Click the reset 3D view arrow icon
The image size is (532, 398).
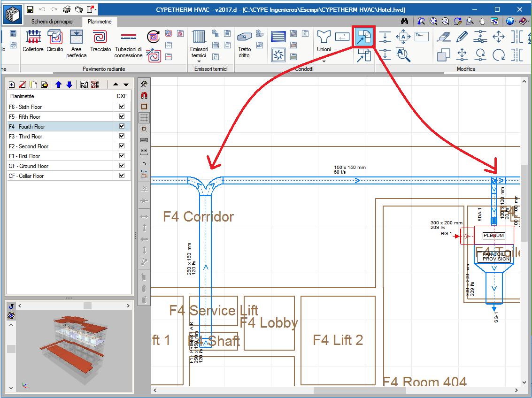(x=11, y=306)
